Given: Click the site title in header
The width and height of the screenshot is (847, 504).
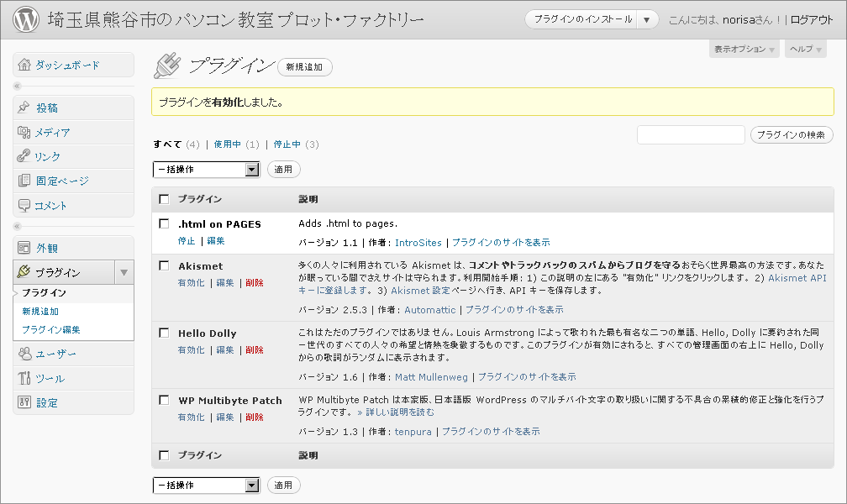Looking at the screenshot, I should (235, 20).
